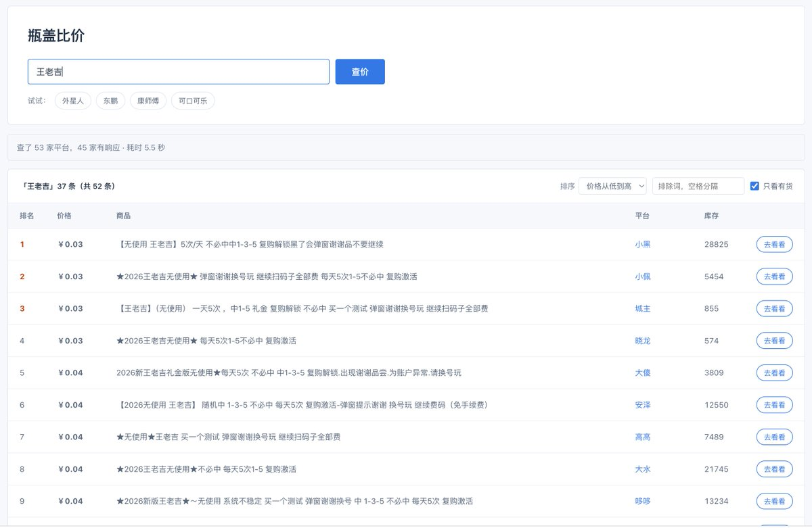
Task: Click the 查价 search button
Action: (360, 72)
